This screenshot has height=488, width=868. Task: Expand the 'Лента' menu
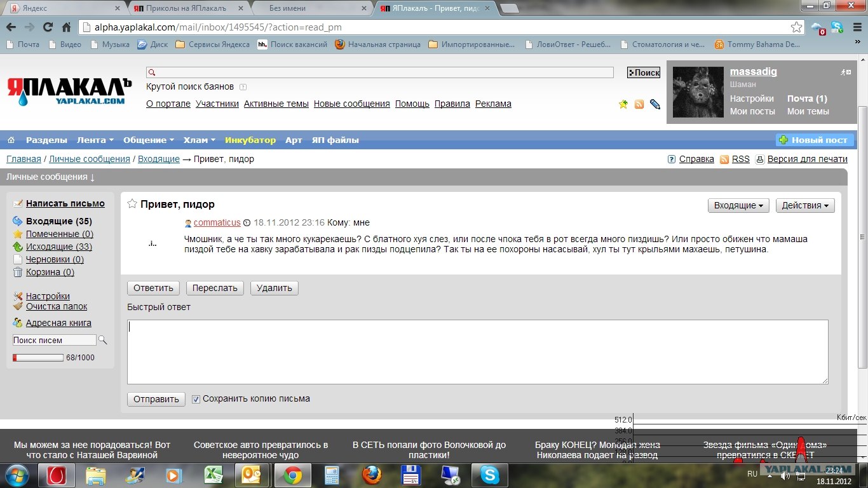click(x=95, y=140)
